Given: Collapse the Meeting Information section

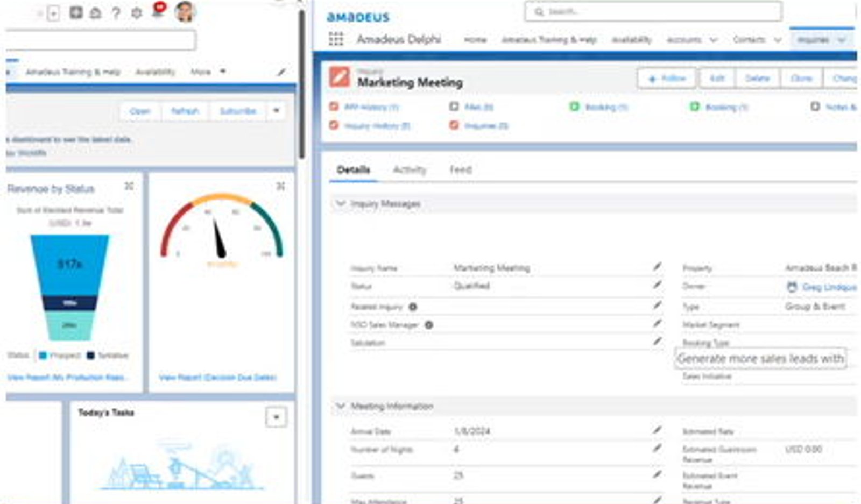Looking at the screenshot, I should 340,406.
